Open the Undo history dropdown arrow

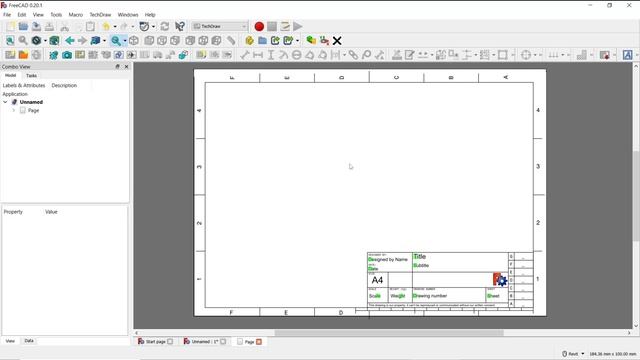[x=115, y=27]
